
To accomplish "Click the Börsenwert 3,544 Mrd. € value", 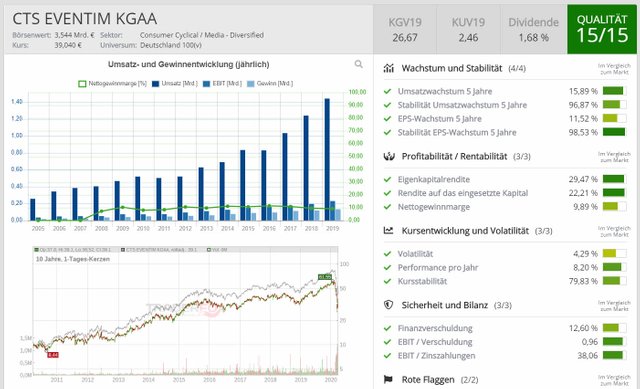I will (74, 35).
